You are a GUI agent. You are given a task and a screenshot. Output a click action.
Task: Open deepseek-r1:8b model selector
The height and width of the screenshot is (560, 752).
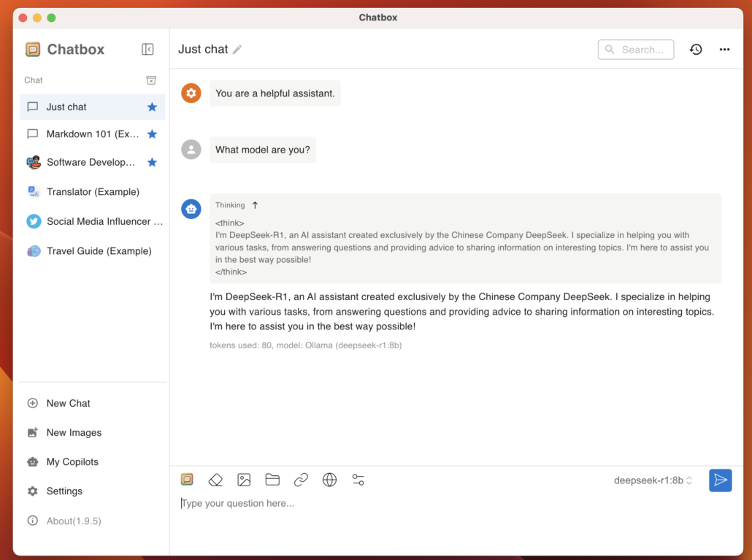(653, 480)
